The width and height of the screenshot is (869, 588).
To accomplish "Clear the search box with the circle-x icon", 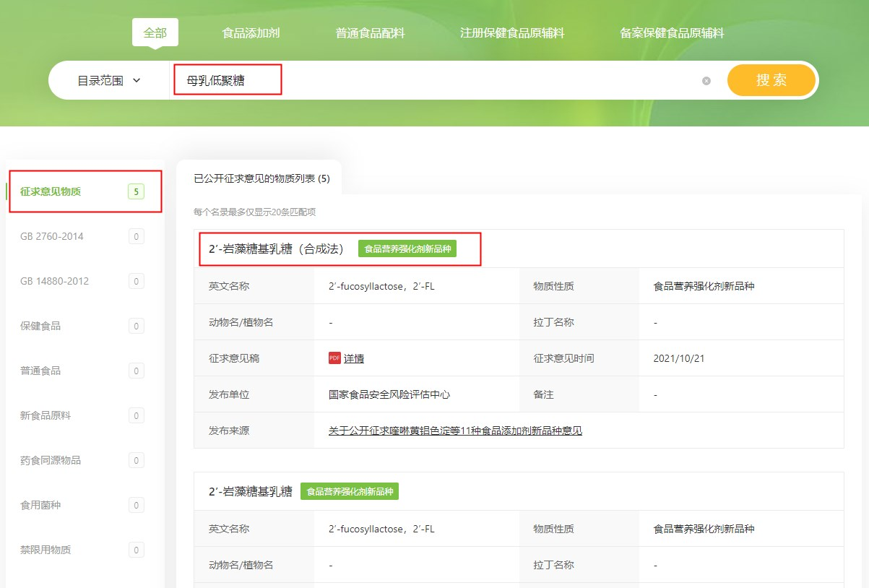I will 706,82.
